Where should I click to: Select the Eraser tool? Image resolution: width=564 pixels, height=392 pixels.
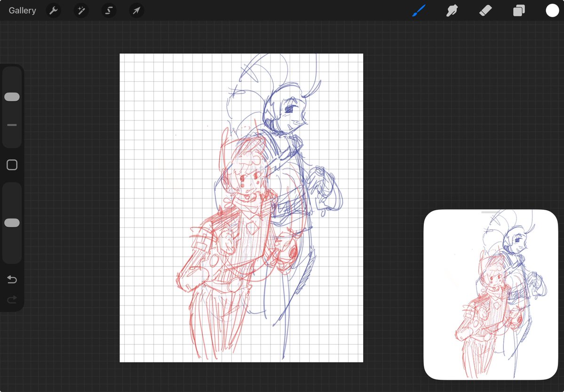tap(485, 10)
